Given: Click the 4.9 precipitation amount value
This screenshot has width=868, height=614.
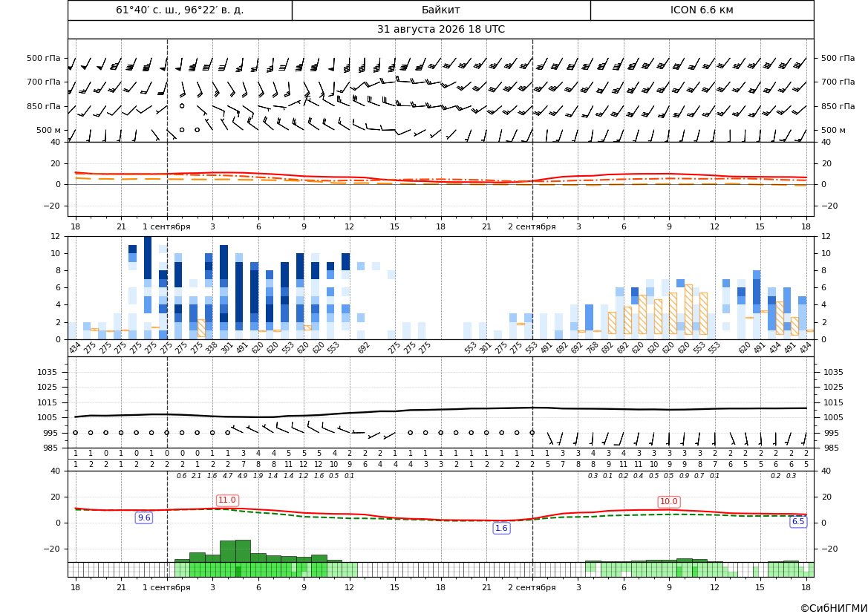Looking at the screenshot, I should (x=243, y=476).
